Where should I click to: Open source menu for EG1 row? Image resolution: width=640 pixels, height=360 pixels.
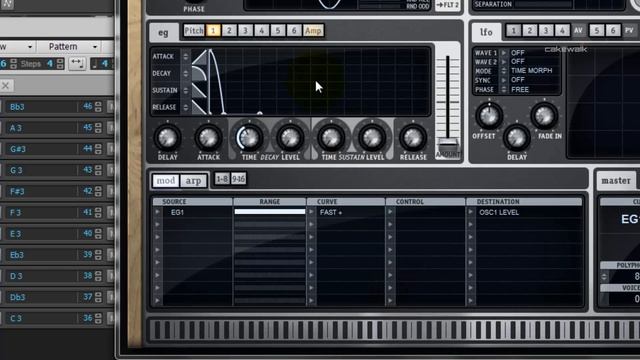(157, 212)
